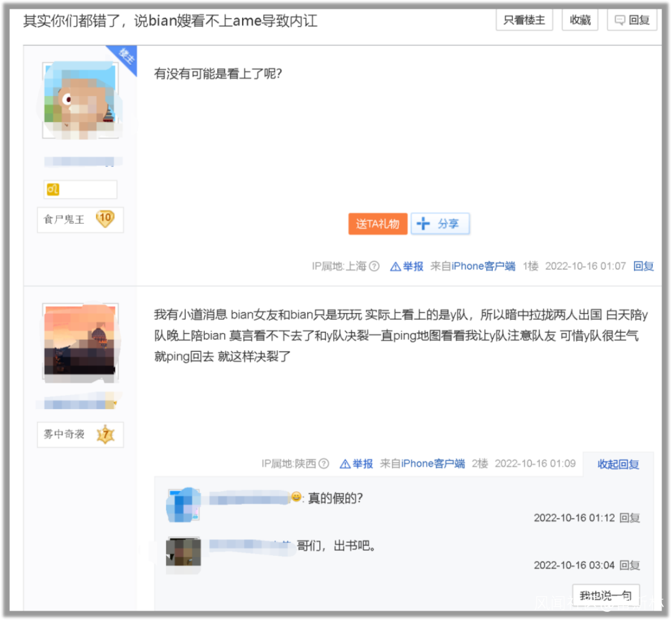Click the blurred username under second avatar
This screenshot has height=620, width=672.
80,403
